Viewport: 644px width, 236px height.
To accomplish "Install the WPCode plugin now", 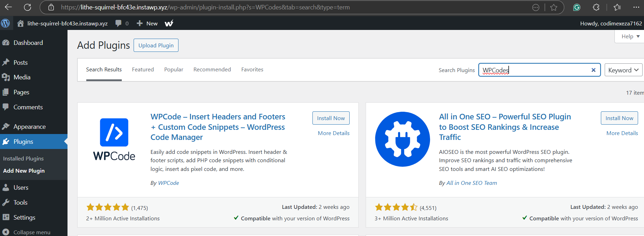I will [x=331, y=118].
